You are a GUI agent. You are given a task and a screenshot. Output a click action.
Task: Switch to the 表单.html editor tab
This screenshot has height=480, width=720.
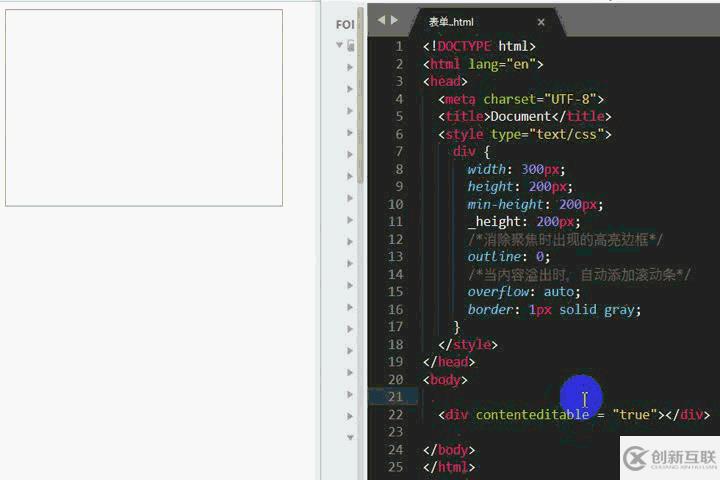[x=487, y=22]
